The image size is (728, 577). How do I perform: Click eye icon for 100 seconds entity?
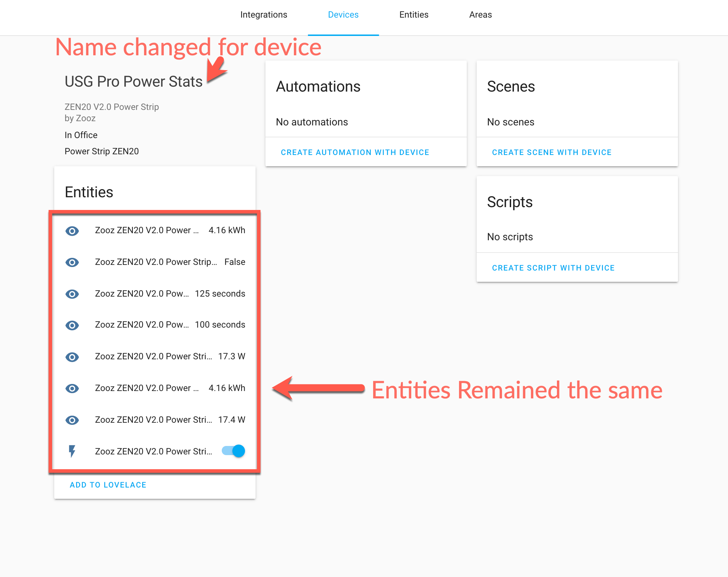pos(72,325)
